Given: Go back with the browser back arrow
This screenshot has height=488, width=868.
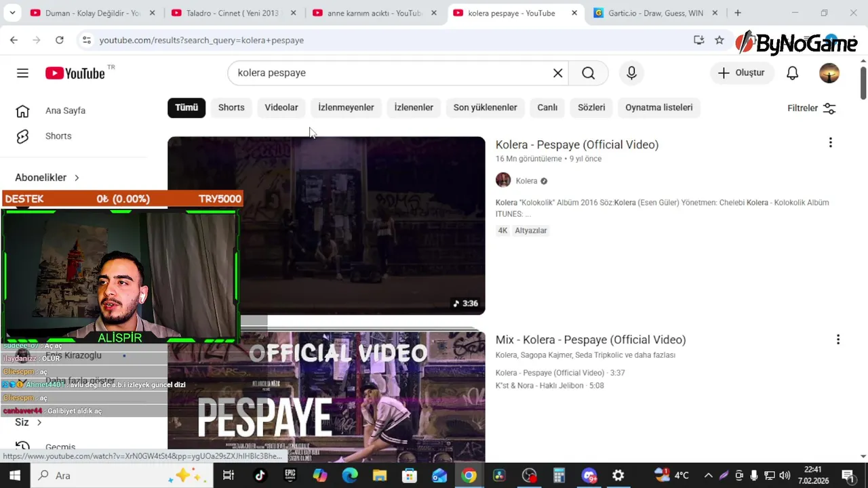Looking at the screenshot, I should [14, 40].
